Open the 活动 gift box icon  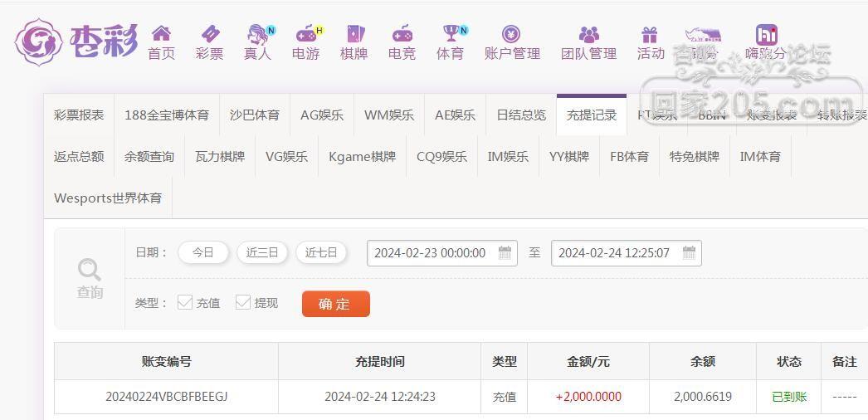650,34
